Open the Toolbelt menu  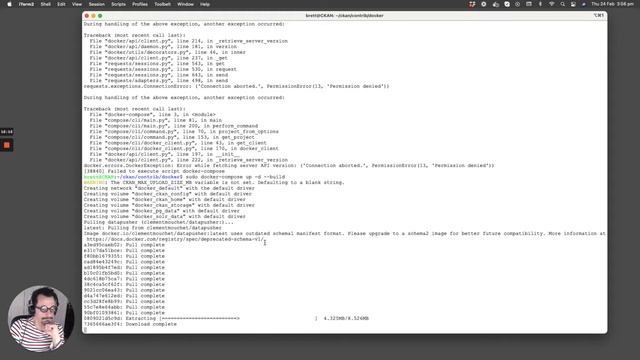tap(162, 4)
